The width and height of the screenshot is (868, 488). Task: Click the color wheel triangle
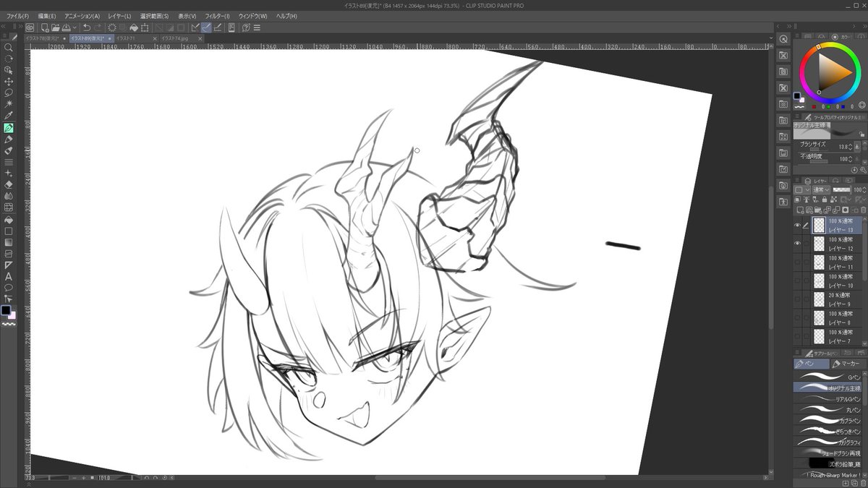point(832,71)
